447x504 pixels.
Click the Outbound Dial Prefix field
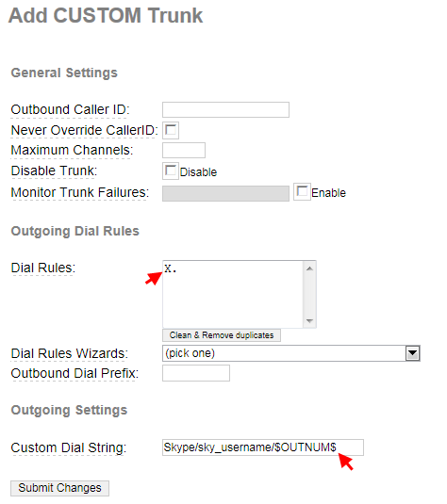(196, 373)
